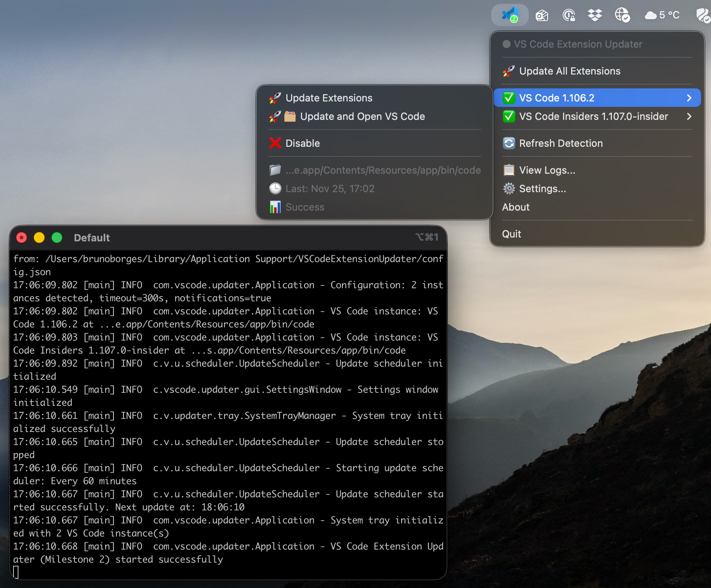Viewport: 711px width, 588px height.
Task: Expand the VS Code Insiders submenu chevron
Action: [689, 116]
